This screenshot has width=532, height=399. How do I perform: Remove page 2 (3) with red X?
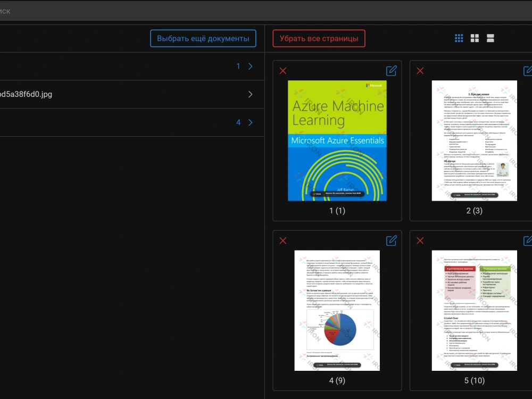(x=420, y=71)
